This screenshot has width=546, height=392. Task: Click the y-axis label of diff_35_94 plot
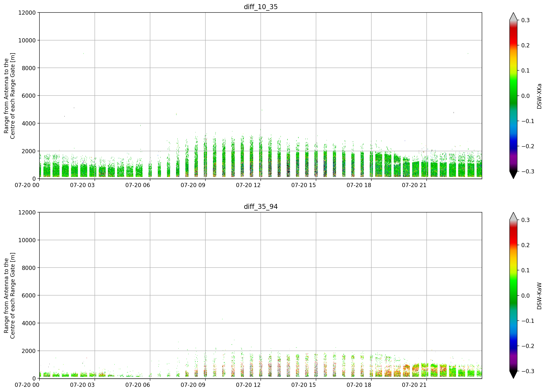click(9, 295)
